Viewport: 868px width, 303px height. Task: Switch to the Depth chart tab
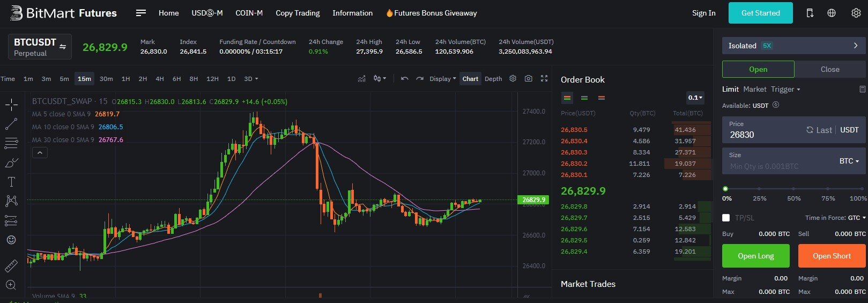click(x=493, y=79)
